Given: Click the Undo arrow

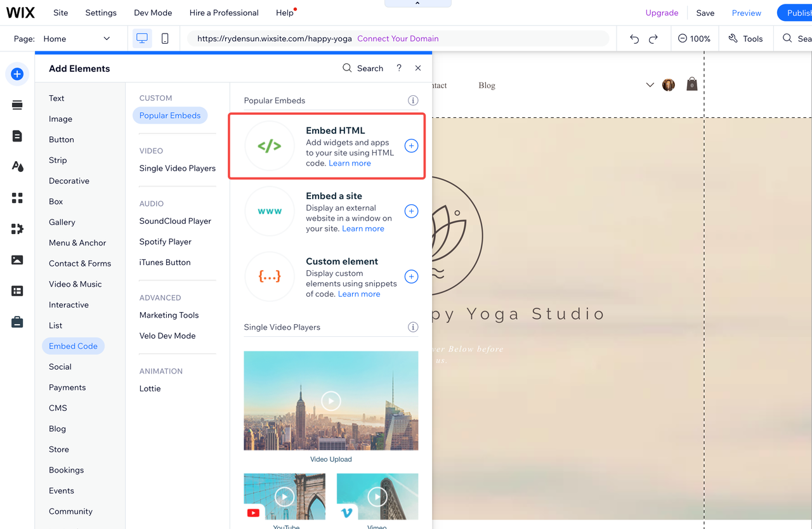Looking at the screenshot, I should pos(634,39).
